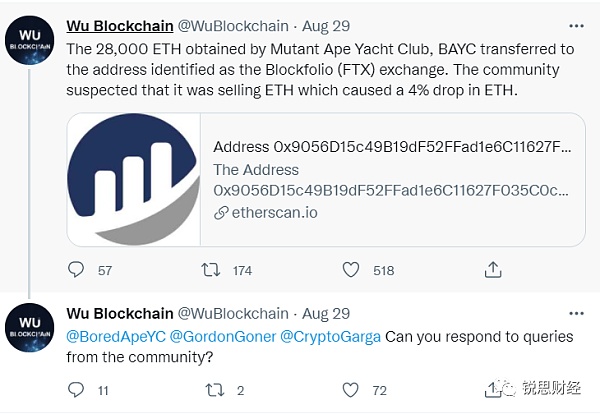This screenshot has width=600, height=414.
Task: Reply to the first tweet about 28,000 ETH
Action: click(x=76, y=270)
